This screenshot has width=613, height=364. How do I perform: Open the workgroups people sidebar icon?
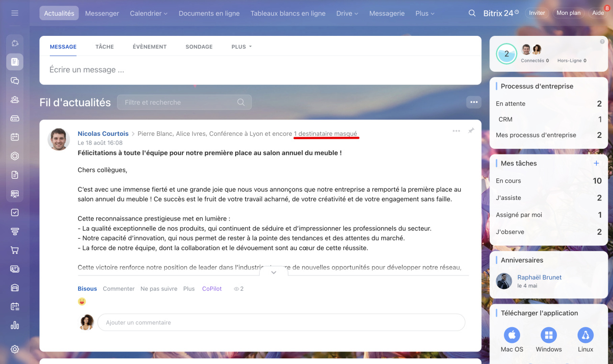pyautogui.click(x=15, y=99)
